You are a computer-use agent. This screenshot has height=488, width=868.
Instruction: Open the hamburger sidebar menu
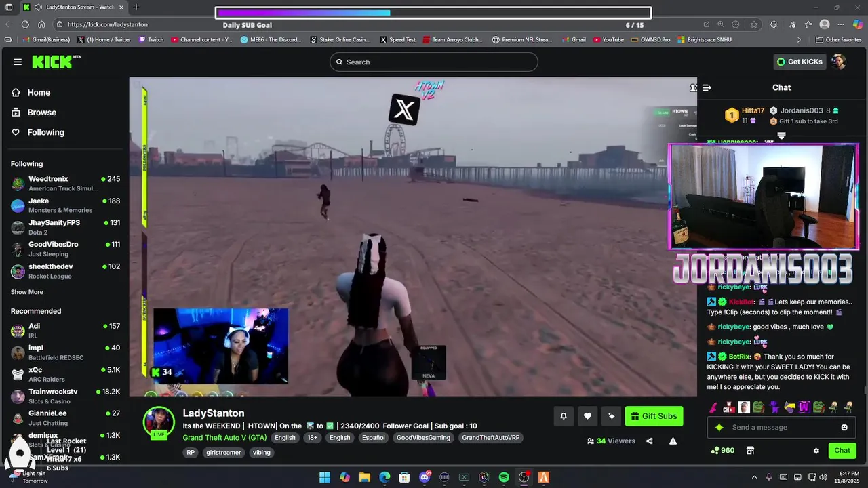pos(17,62)
